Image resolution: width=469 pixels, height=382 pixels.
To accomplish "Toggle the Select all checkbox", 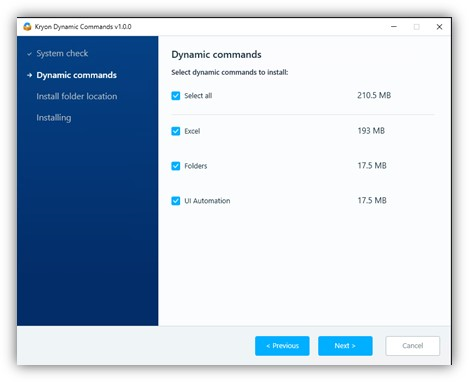I will pos(176,96).
